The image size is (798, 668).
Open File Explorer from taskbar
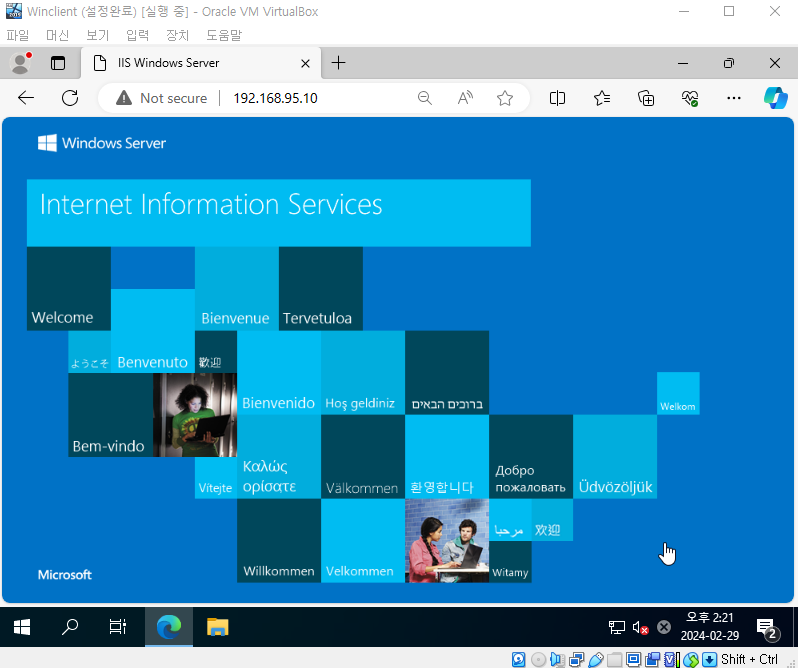click(x=217, y=627)
